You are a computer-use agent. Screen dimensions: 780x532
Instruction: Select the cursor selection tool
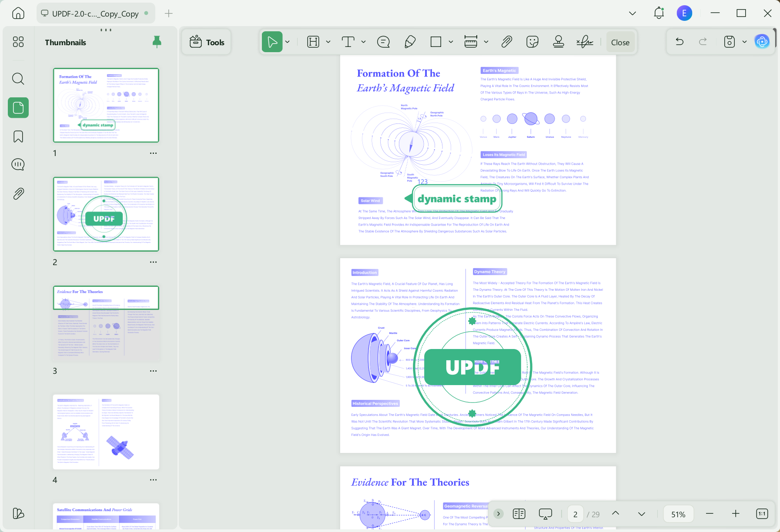272,42
